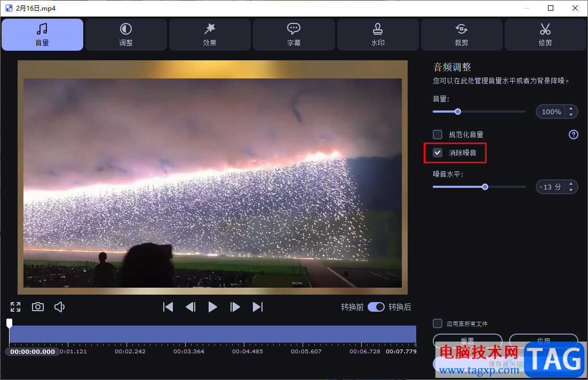The image size is (588, 380).
Task: Decrease volume percent with down arrow
Action: (571, 114)
